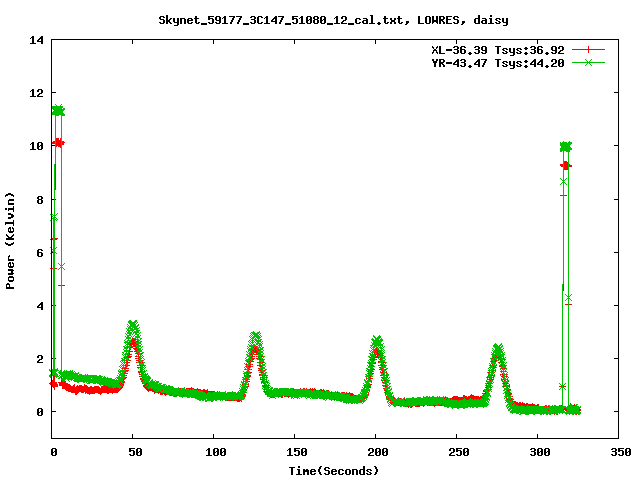Screen dimensions: 640x480
Task: Click the y-axis tick label '4'
Action: pos(40,306)
